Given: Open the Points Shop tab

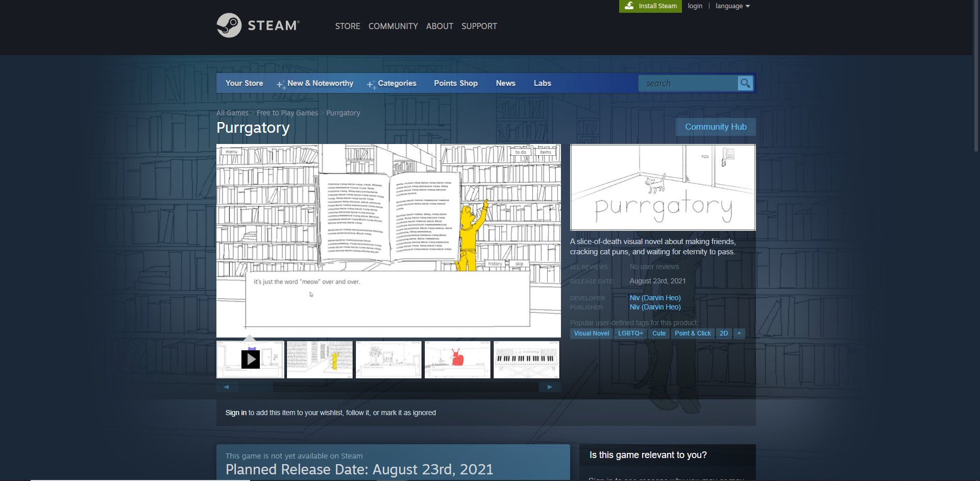Looking at the screenshot, I should coord(456,83).
